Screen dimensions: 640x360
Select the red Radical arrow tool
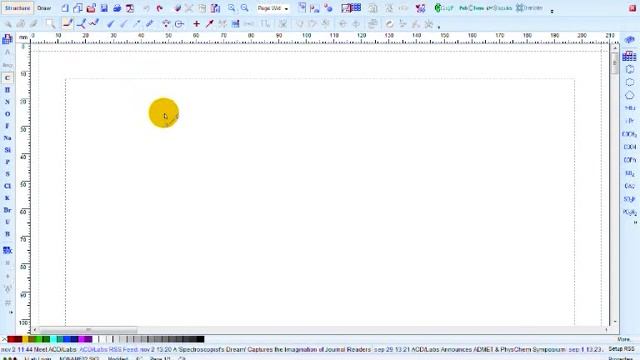coord(209,24)
